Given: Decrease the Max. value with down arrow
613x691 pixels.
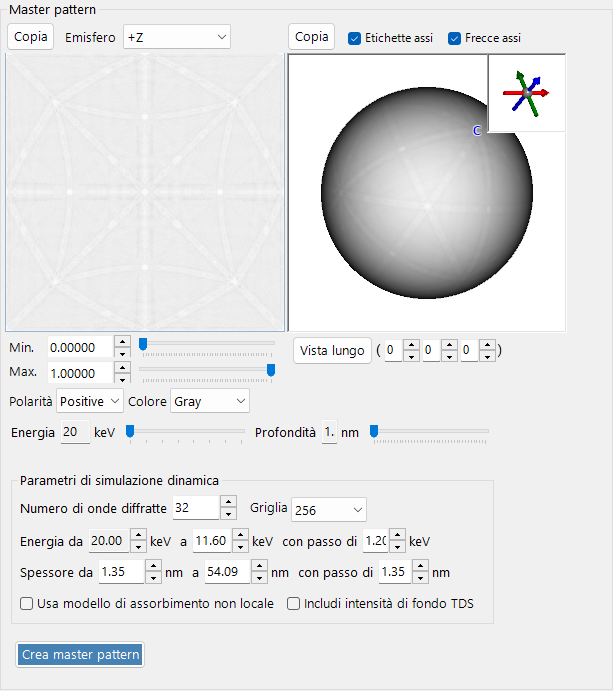Looking at the screenshot, I should pos(123,379).
